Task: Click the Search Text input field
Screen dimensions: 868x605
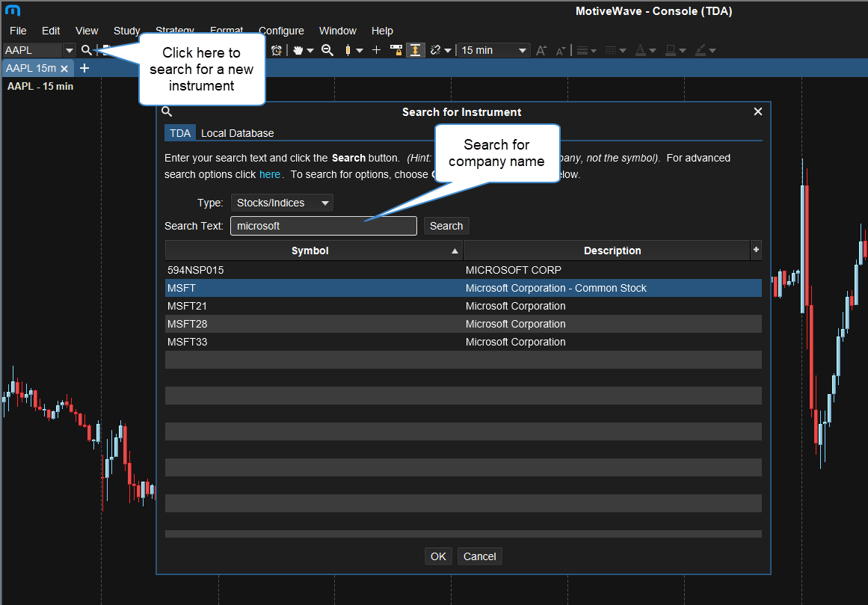Action: 323,226
